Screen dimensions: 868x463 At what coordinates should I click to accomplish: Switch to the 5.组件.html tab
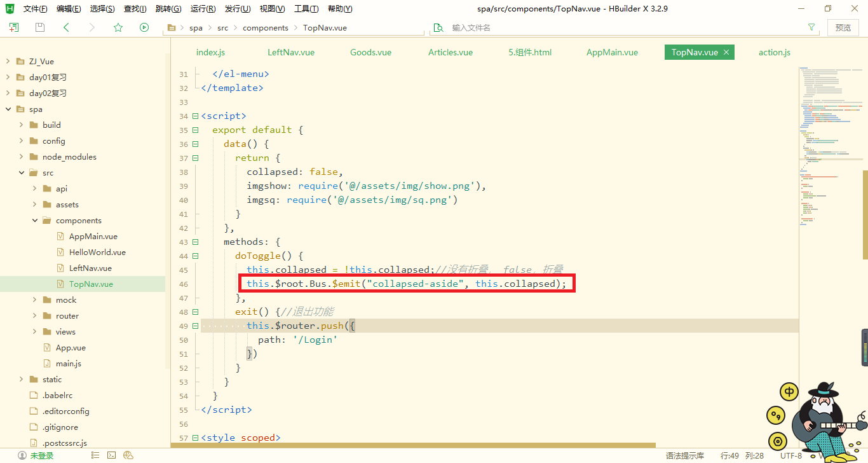point(530,52)
